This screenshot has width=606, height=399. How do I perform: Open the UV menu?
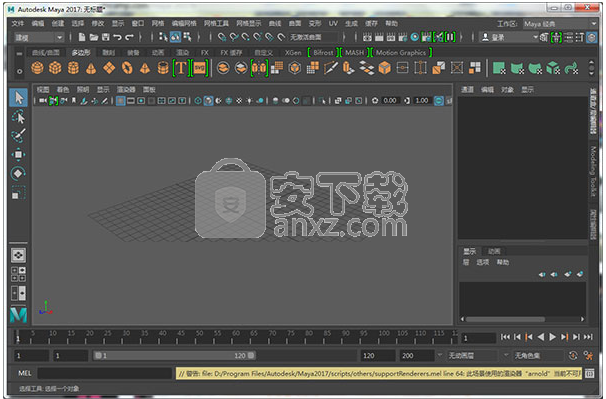tap(333, 24)
